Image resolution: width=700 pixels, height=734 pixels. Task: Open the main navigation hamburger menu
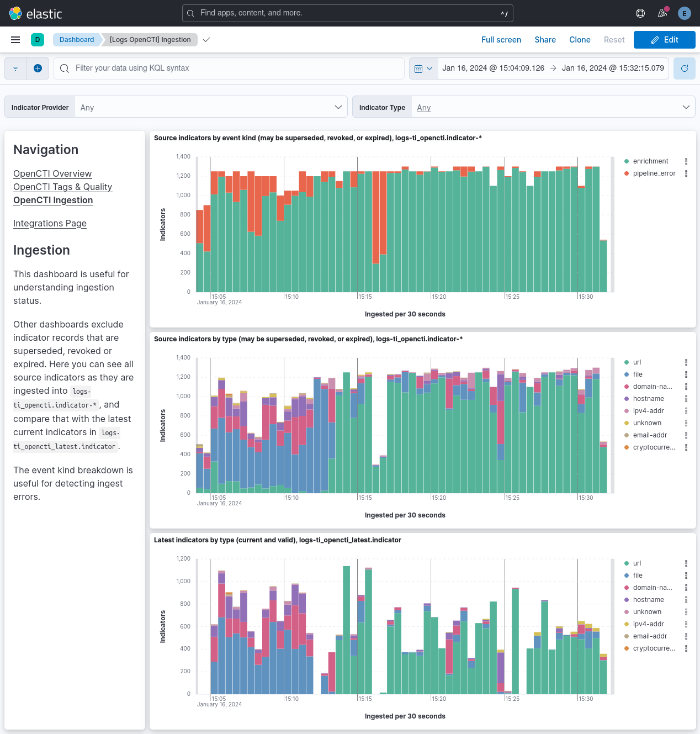pyautogui.click(x=15, y=39)
